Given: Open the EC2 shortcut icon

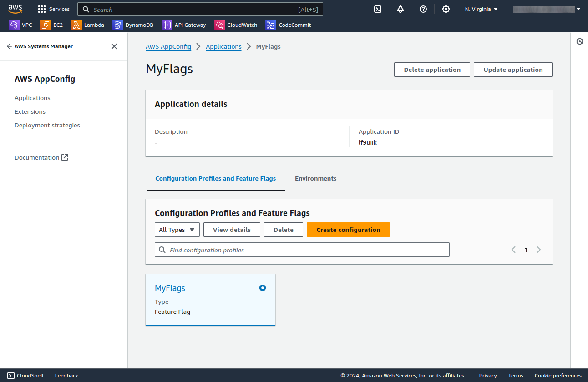Looking at the screenshot, I should pyautogui.click(x=46, y=25).
